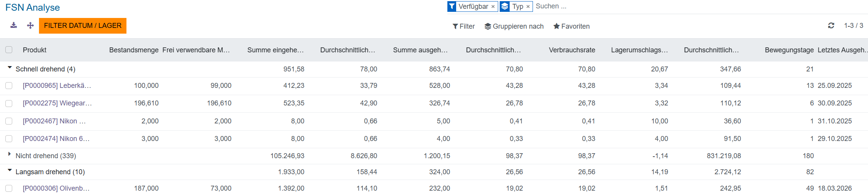Click the FSN Analyse page title

[32, 8]
